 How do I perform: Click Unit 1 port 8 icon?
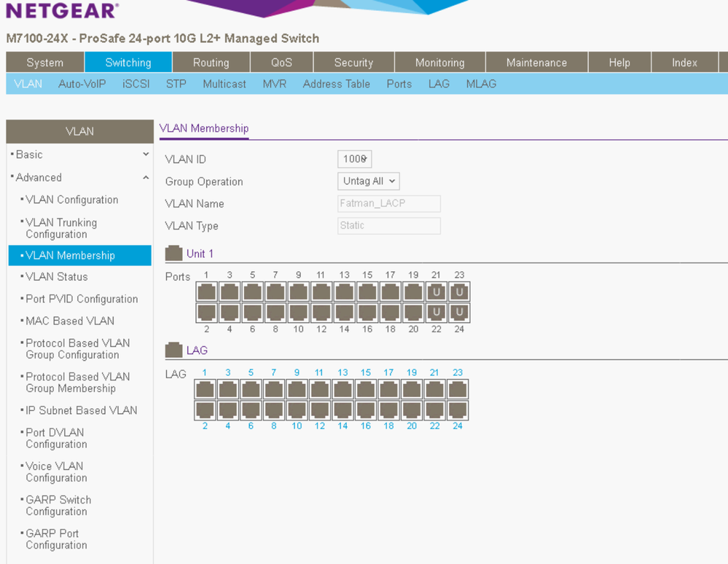(x=275, y=313)
